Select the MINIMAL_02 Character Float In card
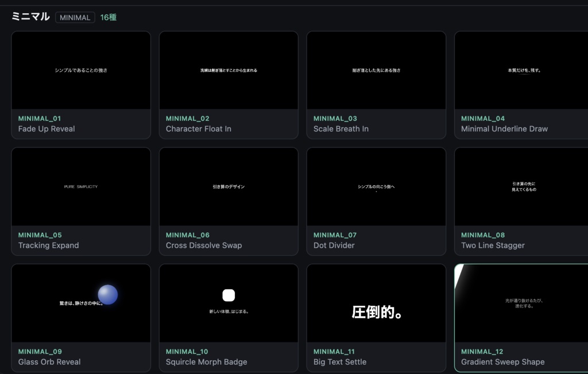Screen dimensions: 588x374 (229, 85)
